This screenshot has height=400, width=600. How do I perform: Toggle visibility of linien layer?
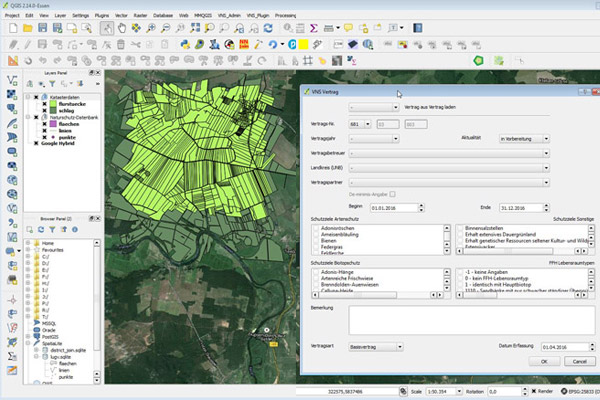click(44, 131)
